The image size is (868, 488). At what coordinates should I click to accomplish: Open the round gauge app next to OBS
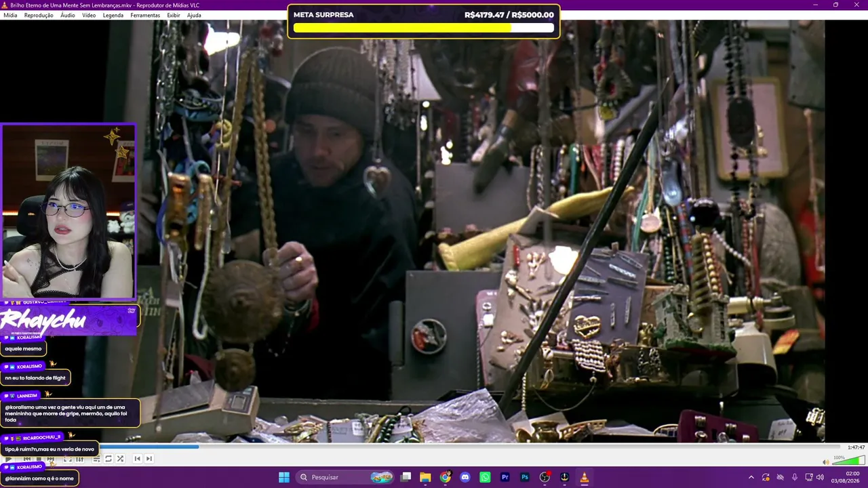pyautogui.click(x=564, y=477)
